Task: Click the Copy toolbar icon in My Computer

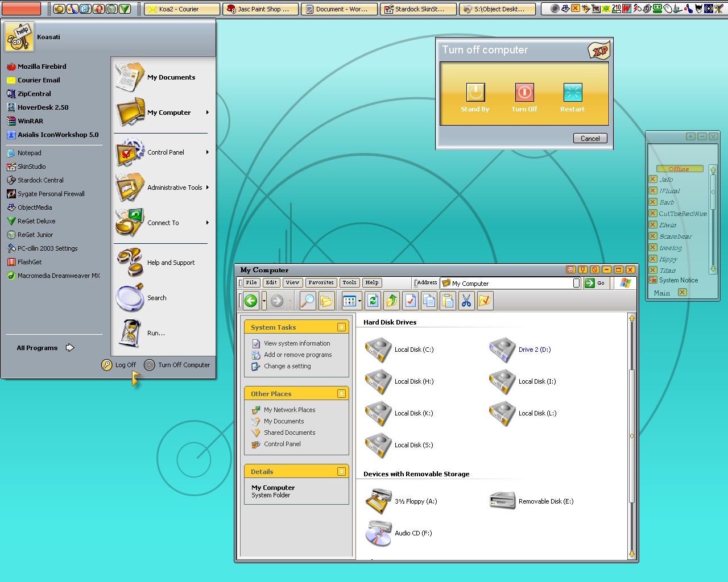Action: [x=429, y=301]
